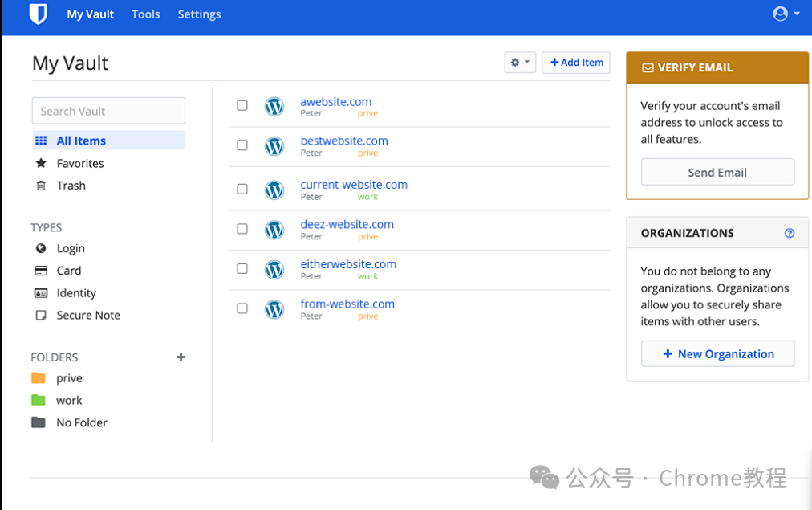Click the green work folder icon
812x510 pixels.
point(39,400)
